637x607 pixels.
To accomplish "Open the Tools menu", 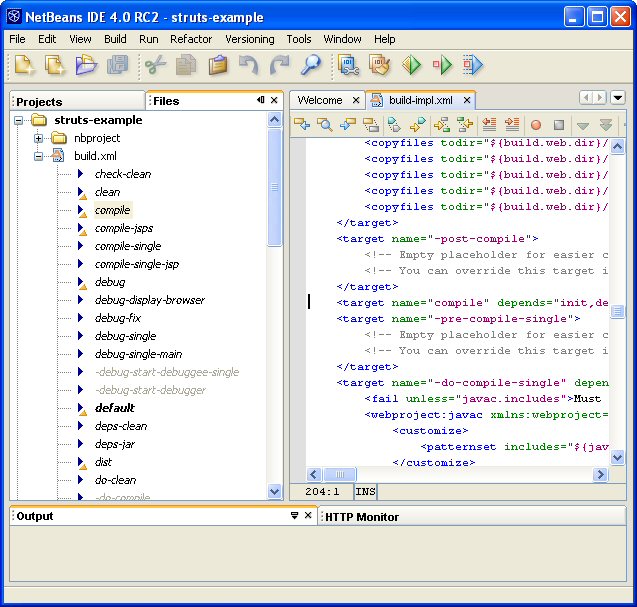I will [299, 39].
